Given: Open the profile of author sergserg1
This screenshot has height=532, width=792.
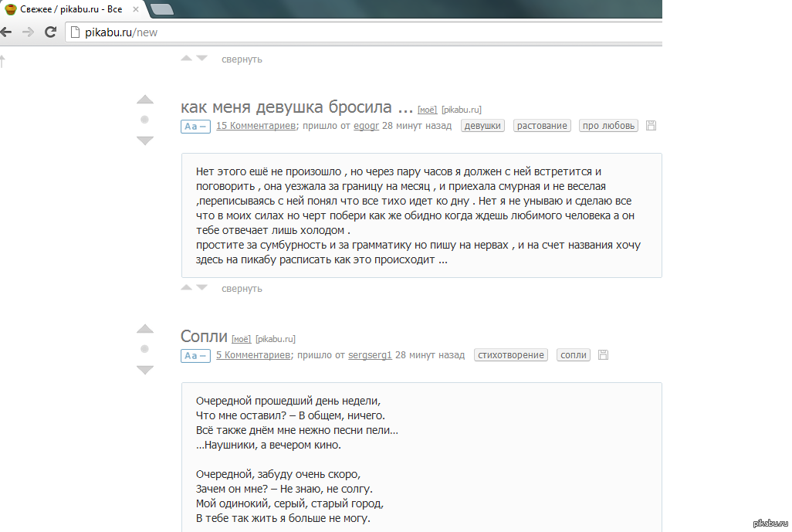Looking at the screenshot, I should (x=370, y=355).
